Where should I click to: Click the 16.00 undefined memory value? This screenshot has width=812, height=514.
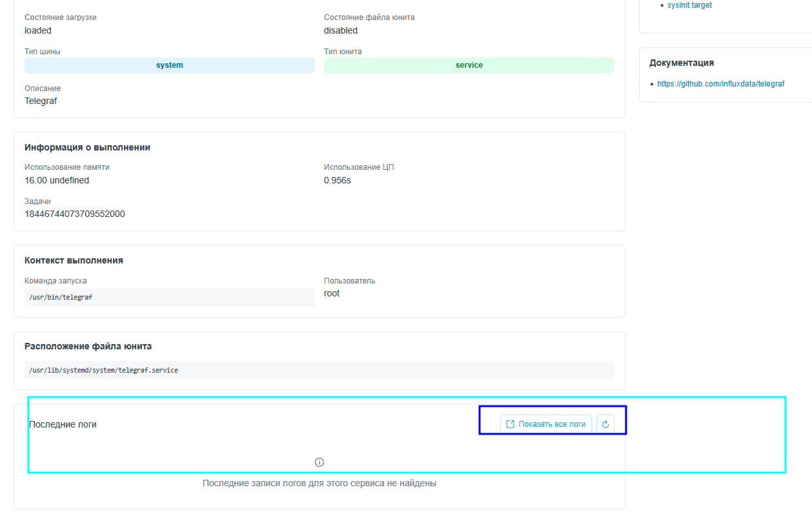[x=57, y=180]
